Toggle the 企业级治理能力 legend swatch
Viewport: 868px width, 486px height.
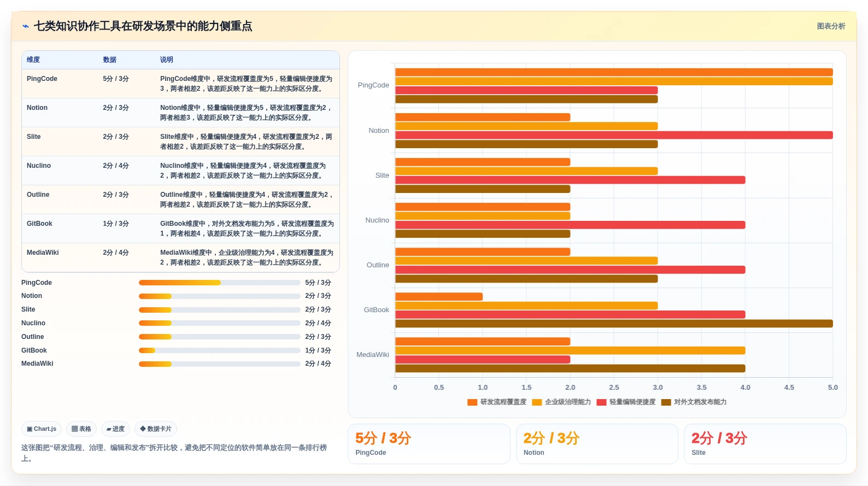point(537,402)
